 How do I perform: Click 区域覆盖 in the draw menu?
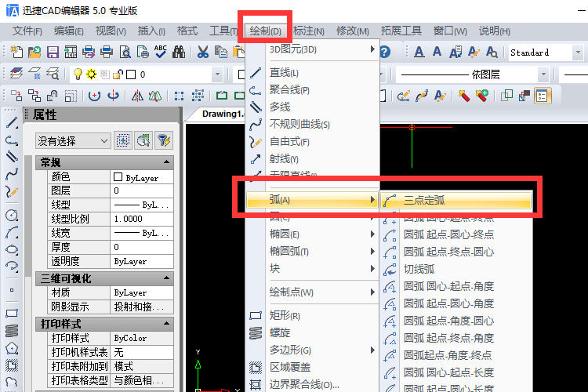point(312,367)
